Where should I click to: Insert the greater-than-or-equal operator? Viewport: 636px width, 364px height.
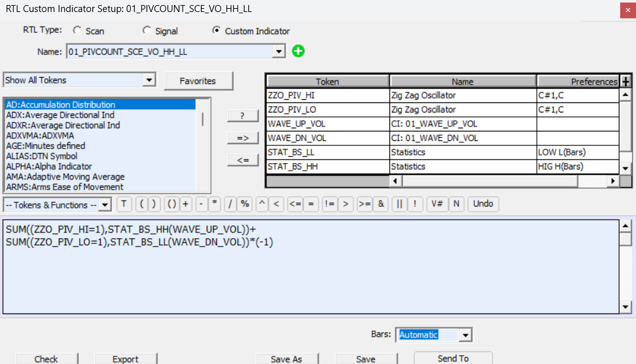tap(364, 204)
